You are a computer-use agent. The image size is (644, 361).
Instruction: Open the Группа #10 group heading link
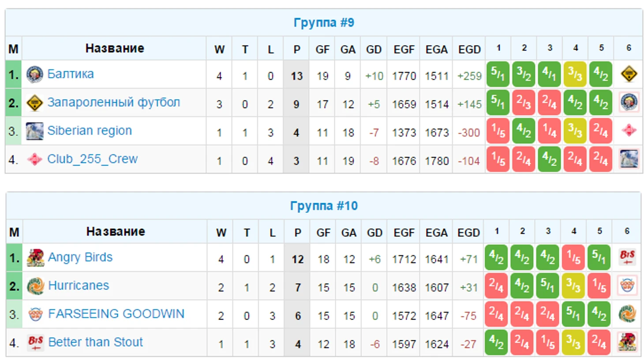click(x=324, y=206)
